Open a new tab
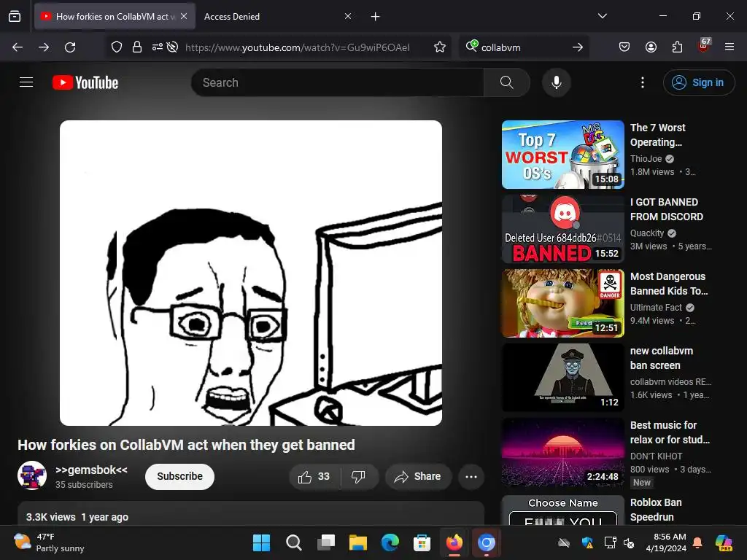 (376, 17)
